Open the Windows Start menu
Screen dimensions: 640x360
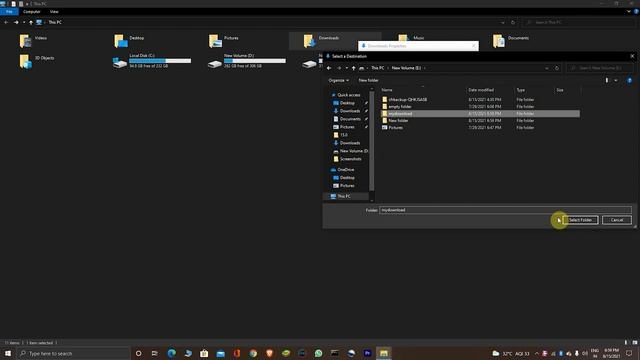point(8,353)
